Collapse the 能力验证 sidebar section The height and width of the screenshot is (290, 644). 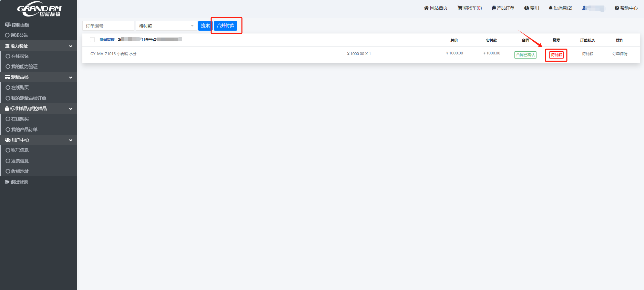coord(71,46)
